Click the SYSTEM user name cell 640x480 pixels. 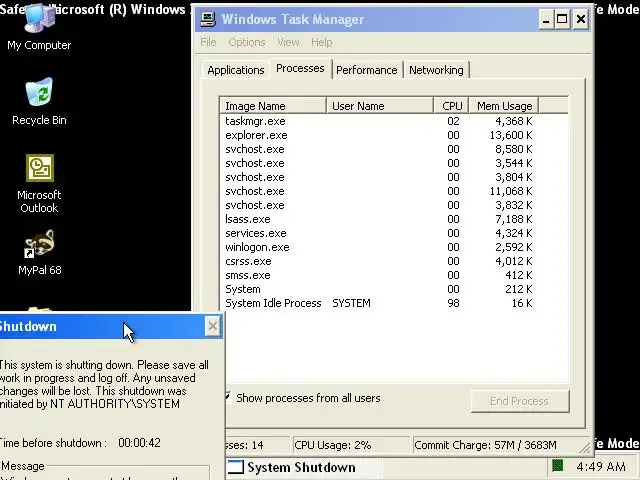351,303
